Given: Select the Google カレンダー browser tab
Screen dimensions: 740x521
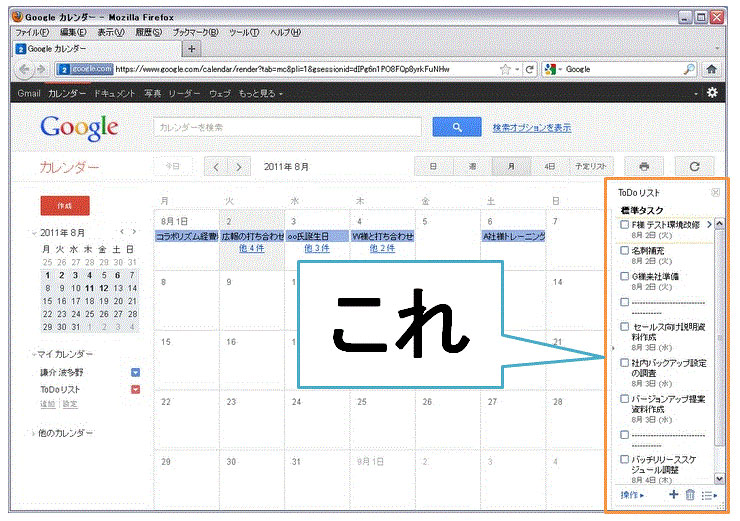Looking at the screenshot, I should (97, 49).
